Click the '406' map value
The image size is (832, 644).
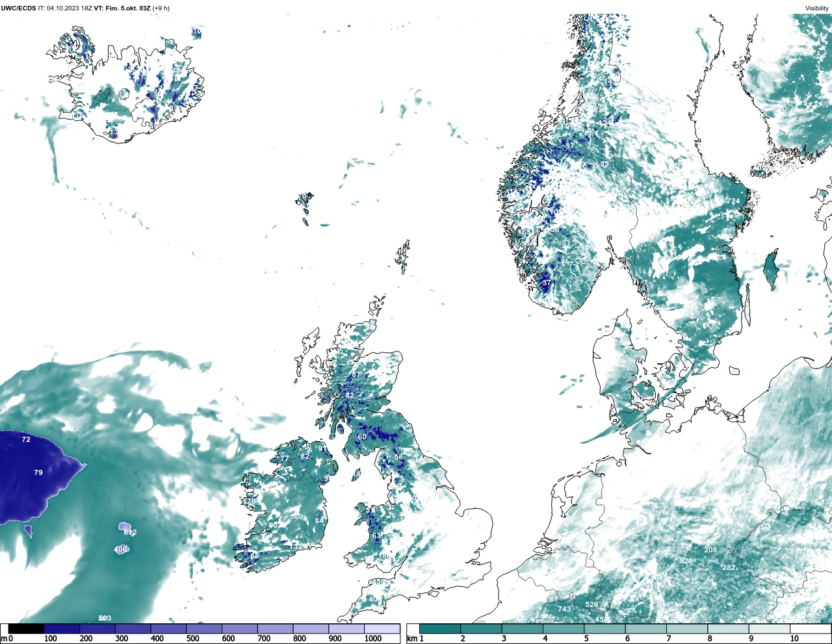click(120, 550)
